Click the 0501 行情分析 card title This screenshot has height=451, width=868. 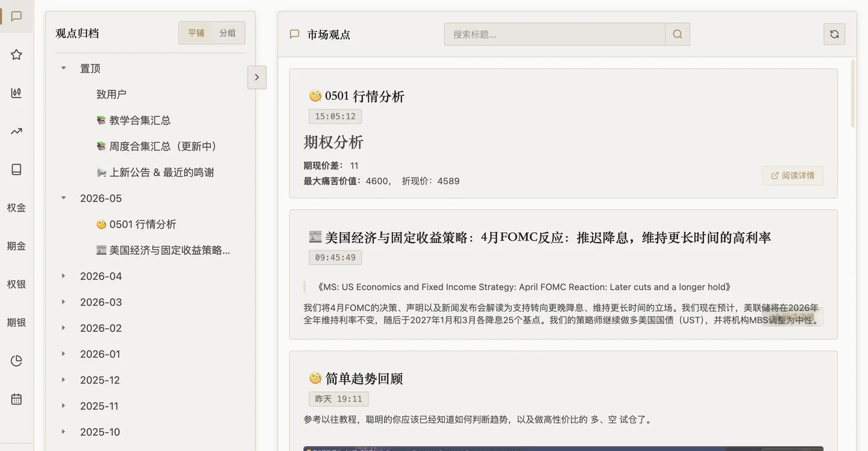point(357,96)
